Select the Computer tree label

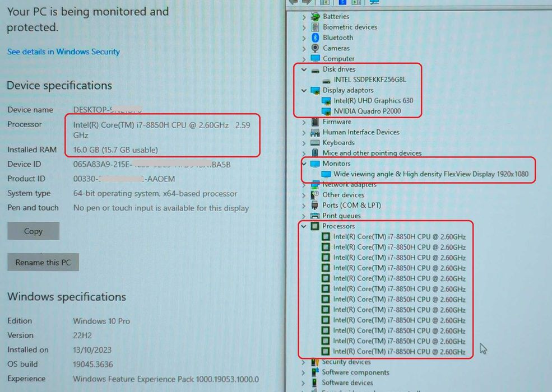coord(338,59)
